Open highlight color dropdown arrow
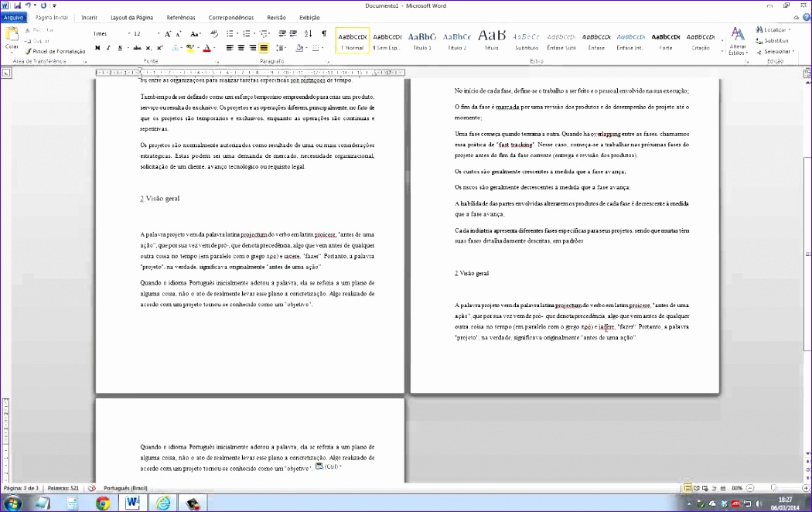812x512 pixels. pyautogui.click(x=198, y=48)
